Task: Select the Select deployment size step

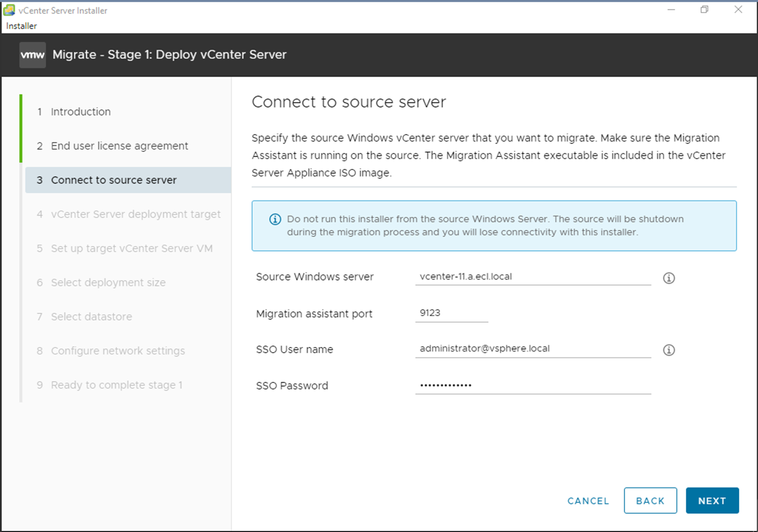Action: tap(128, 283)
